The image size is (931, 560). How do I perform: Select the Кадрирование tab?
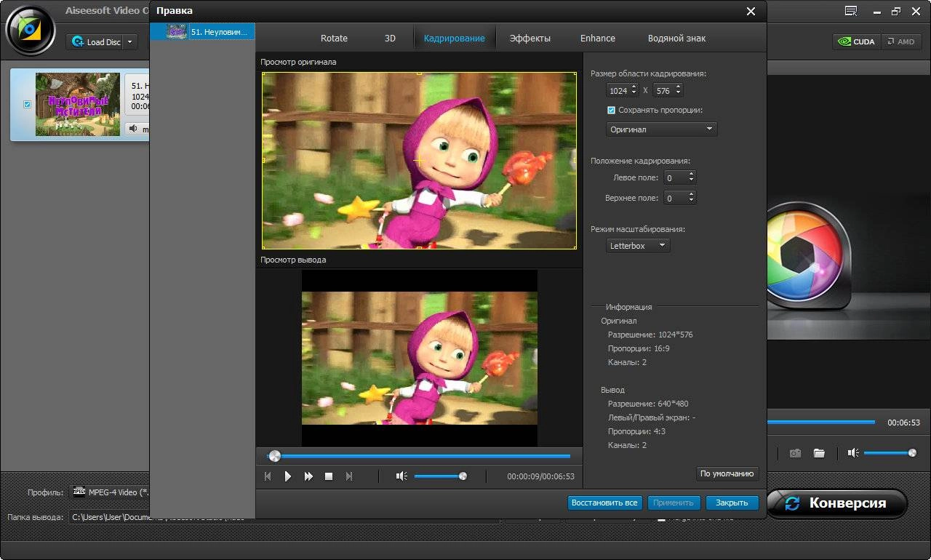(455, 38)
